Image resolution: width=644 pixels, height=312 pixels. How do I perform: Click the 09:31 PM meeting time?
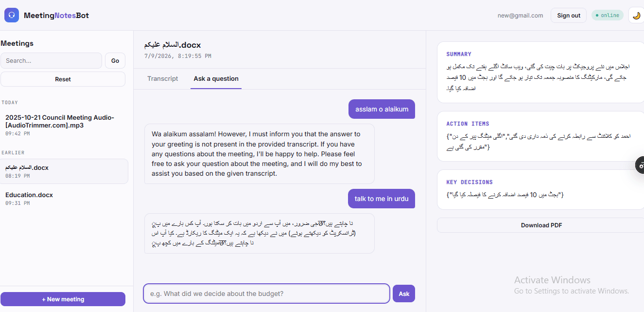[17, 203]
